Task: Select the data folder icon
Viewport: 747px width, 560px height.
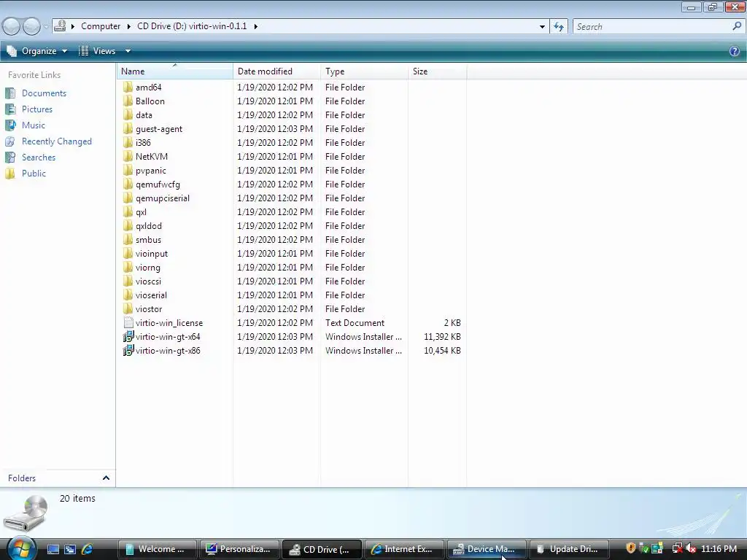Action: click(128, 114)
